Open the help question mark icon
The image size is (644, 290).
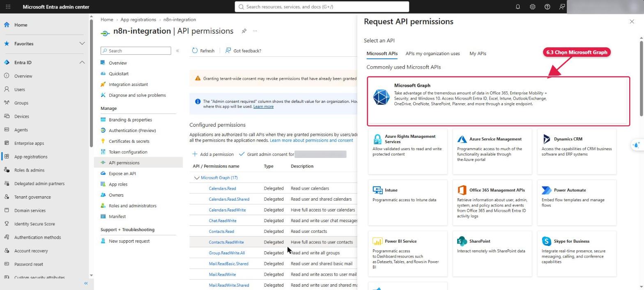547,7
